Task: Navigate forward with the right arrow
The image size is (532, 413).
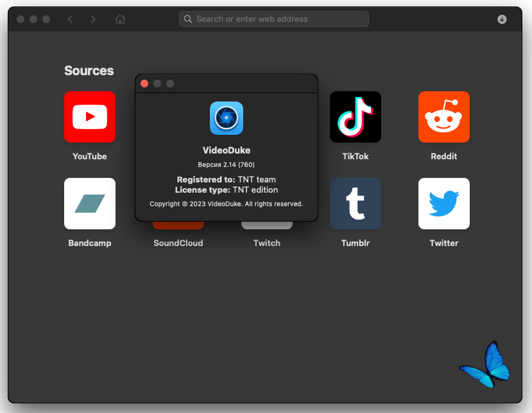Action: click(93, 19)
